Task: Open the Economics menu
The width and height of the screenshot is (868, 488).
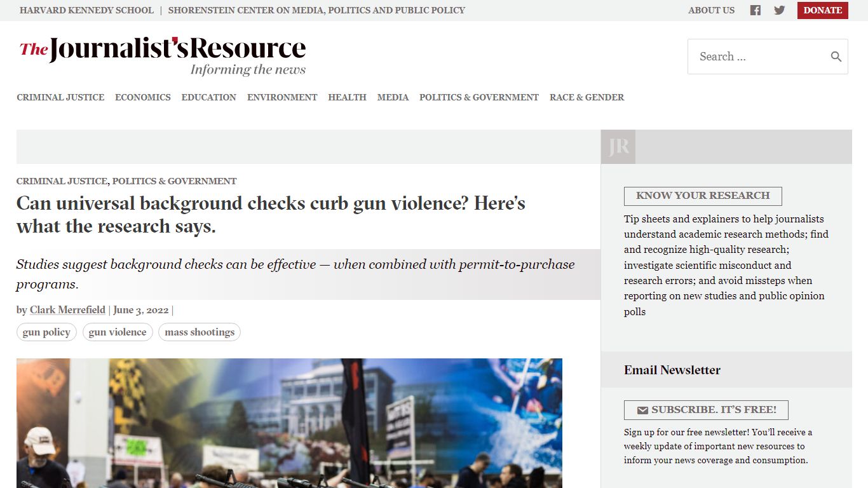Action: coord(143,97)
